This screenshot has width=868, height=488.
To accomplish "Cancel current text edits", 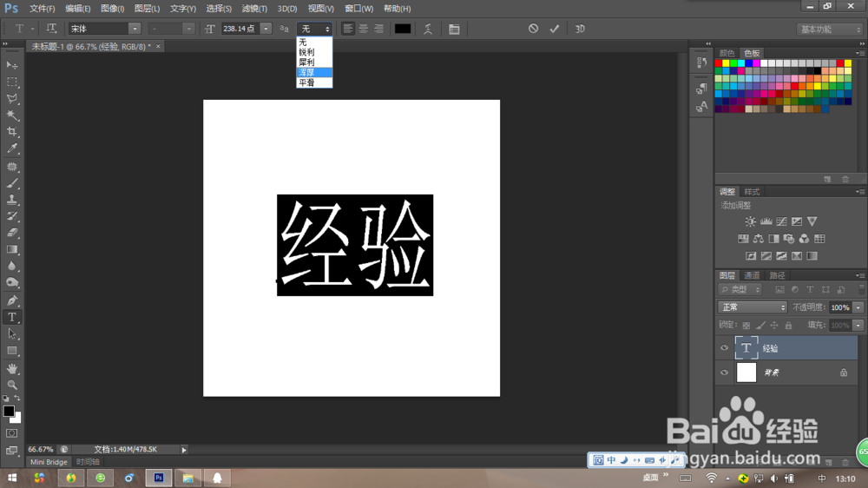I will tap(533, 29).
